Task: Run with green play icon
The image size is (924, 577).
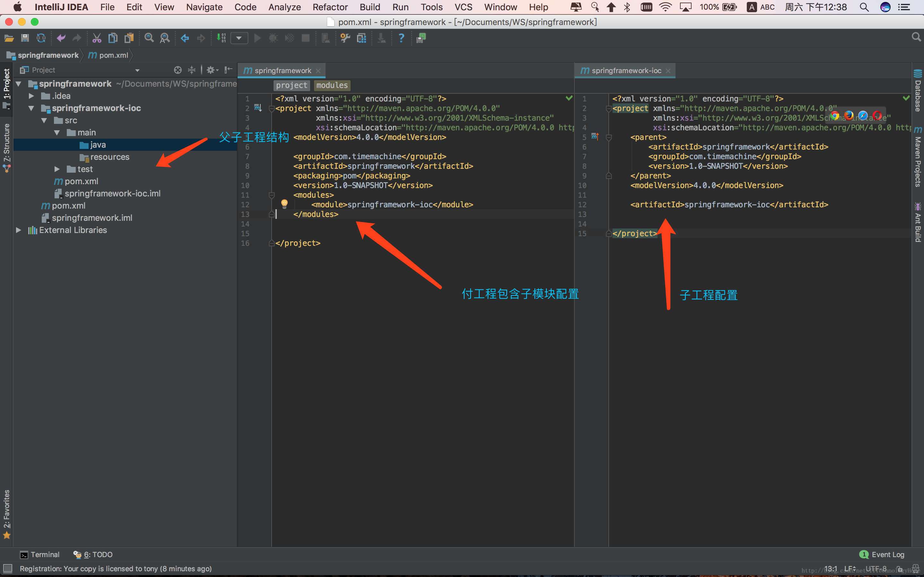Action: tap(257, 38)
